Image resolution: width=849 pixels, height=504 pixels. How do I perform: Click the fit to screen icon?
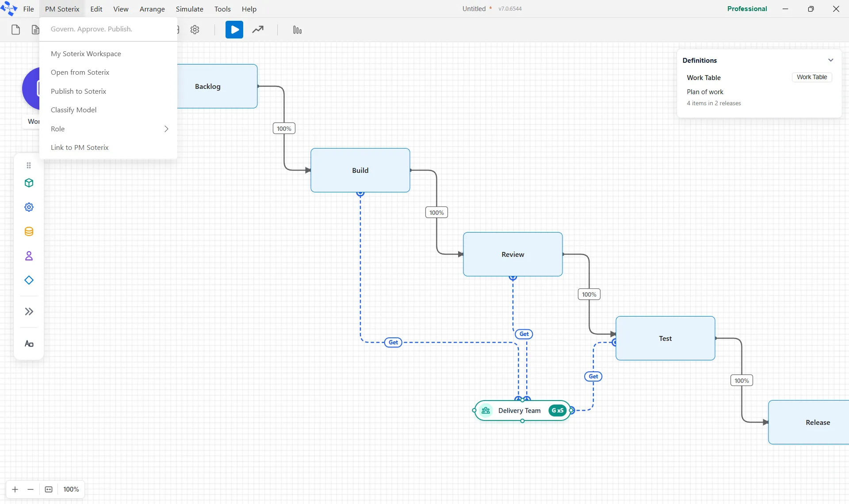[x=49, y=489]
